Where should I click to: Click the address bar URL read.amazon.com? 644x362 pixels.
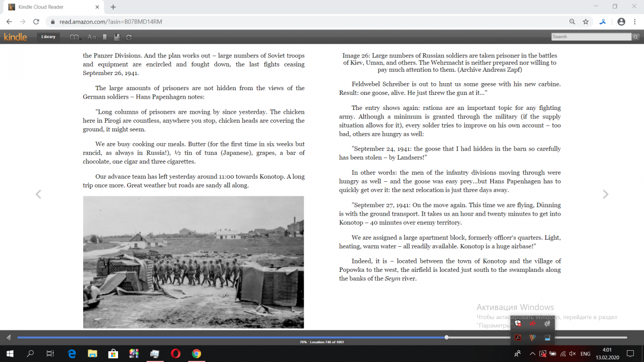(111, 22)
